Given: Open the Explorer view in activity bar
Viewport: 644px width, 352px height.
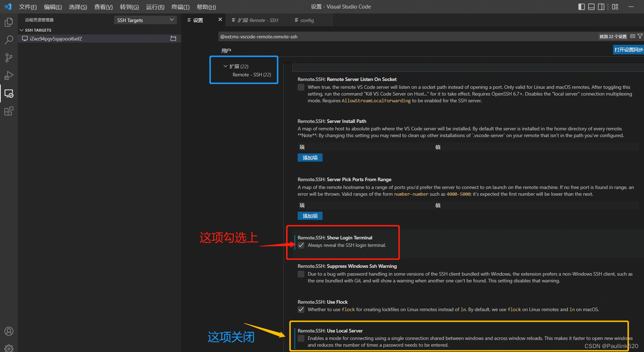Looking at the screenshot, I should pyautogui.click(x=9, y=22).
